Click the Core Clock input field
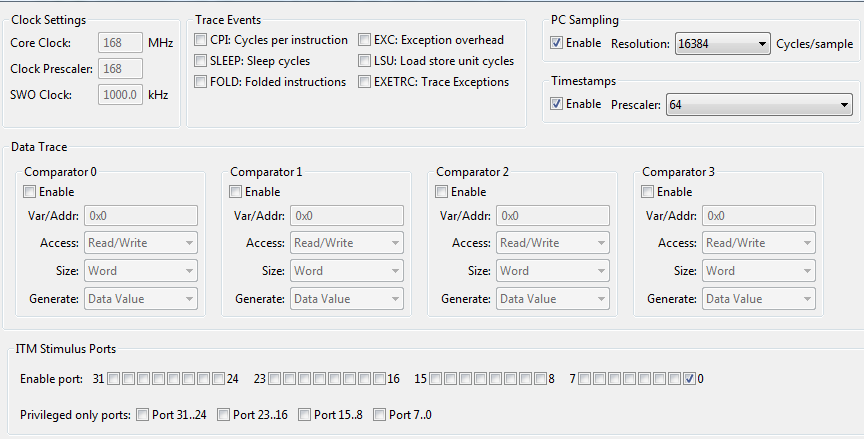864x439 pixels. pyautogui.click(x=120, y=43)
